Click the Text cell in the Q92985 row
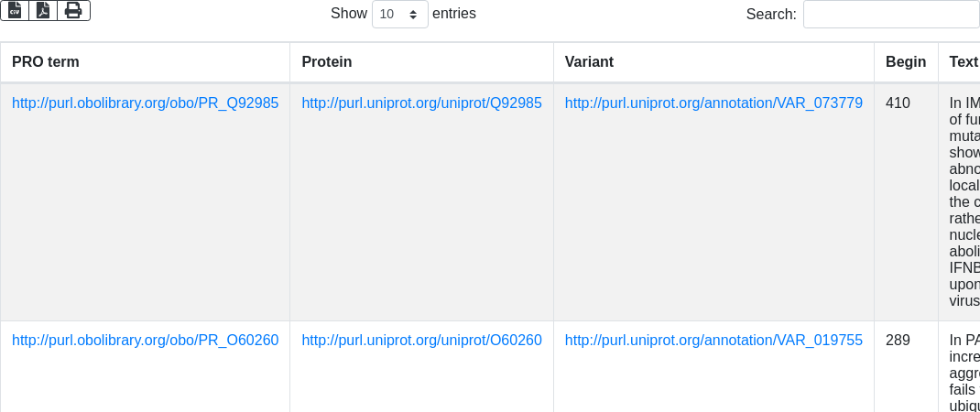This screenshot has height=412, width=980. coord(964,201)
